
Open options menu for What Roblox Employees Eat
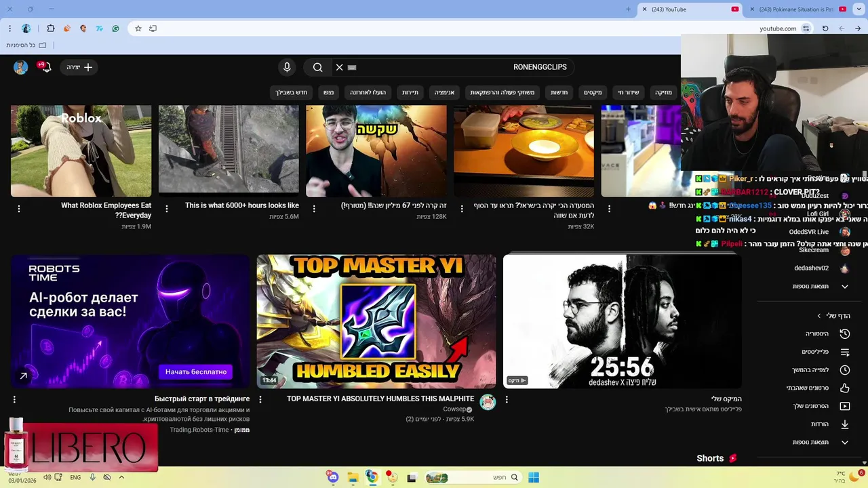coord(19,209)
